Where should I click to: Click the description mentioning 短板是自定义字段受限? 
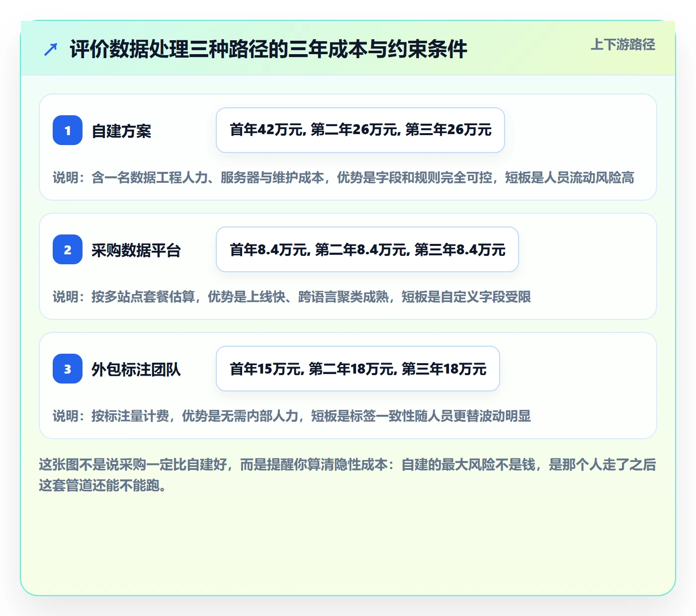(x=292, y=297)
